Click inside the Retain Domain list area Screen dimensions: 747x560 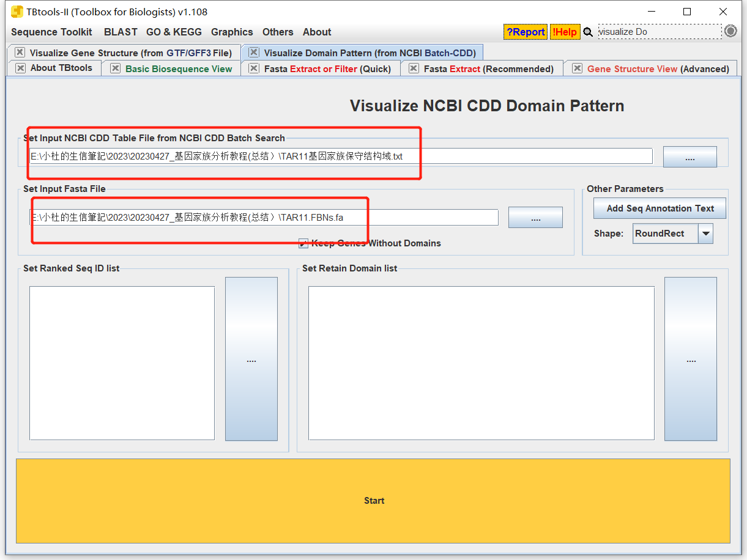[x=481, y=363]
